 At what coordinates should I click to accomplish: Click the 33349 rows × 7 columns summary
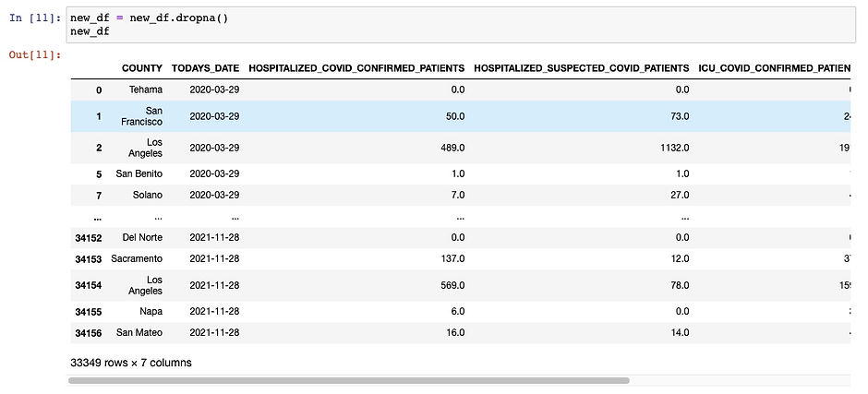[130, 363]
